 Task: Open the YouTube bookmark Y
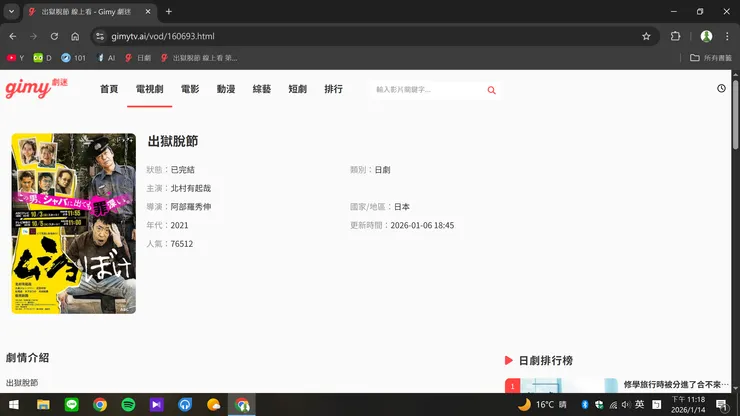[x=16, y=58]
